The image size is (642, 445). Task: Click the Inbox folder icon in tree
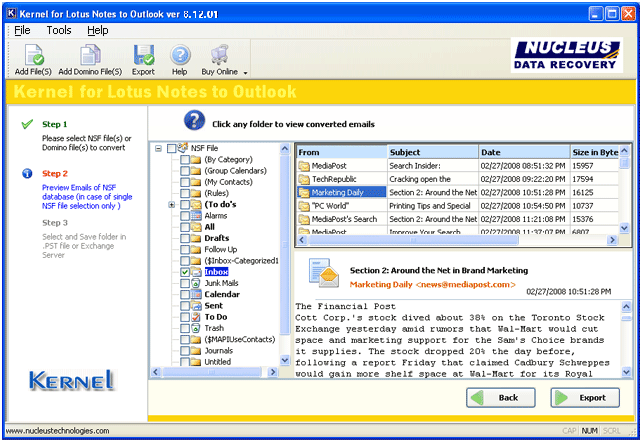pos(196,272)
